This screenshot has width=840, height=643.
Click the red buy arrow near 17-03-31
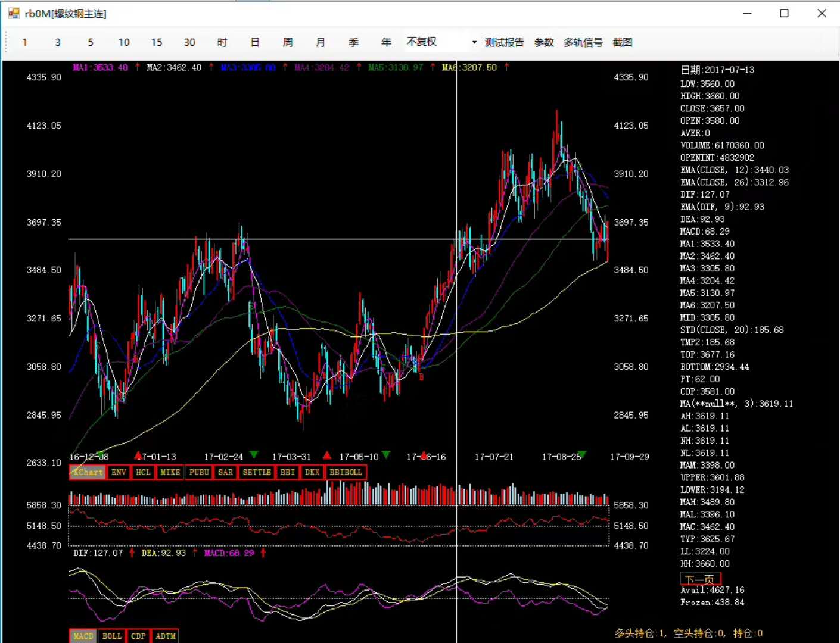pos(326,455)
